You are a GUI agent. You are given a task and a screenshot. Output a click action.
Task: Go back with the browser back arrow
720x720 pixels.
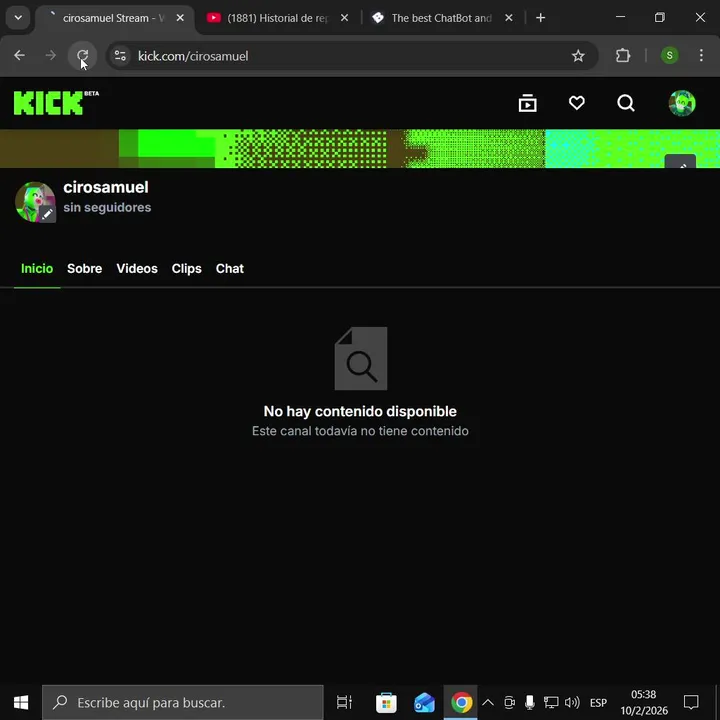click(19, 56)
